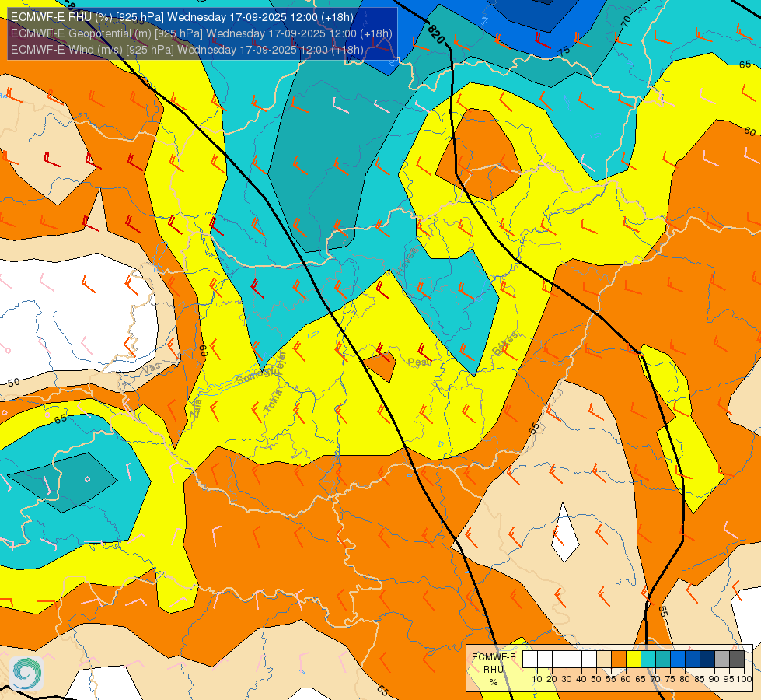
Task: Select the ECMWF-E Wind (m/s) title line
Action: 187,50
